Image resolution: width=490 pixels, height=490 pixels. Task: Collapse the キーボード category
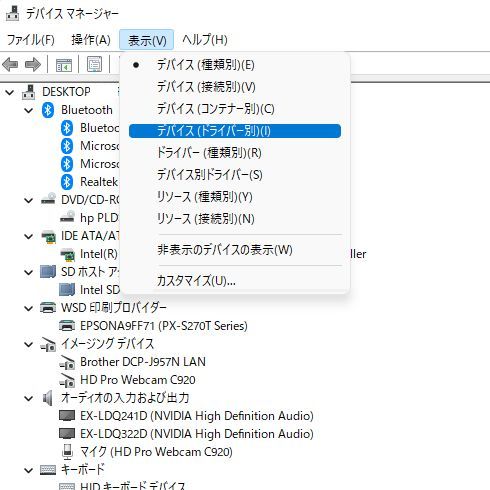click(x=29, y=470)
